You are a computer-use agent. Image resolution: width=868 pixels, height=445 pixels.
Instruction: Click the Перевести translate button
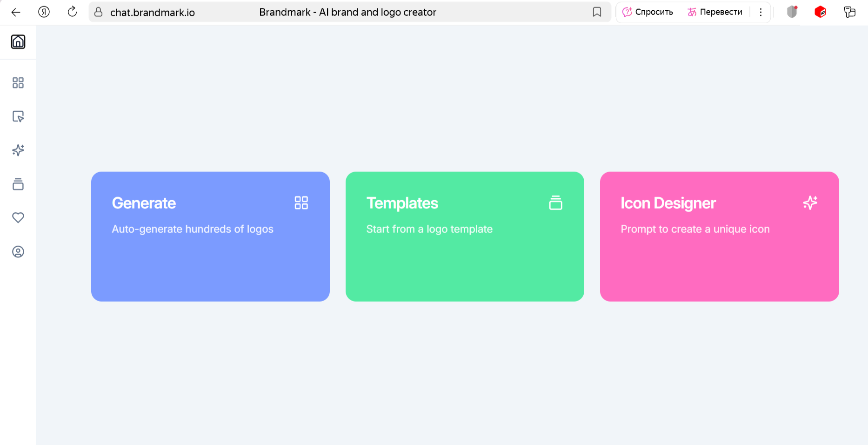[x=715, y=12]
